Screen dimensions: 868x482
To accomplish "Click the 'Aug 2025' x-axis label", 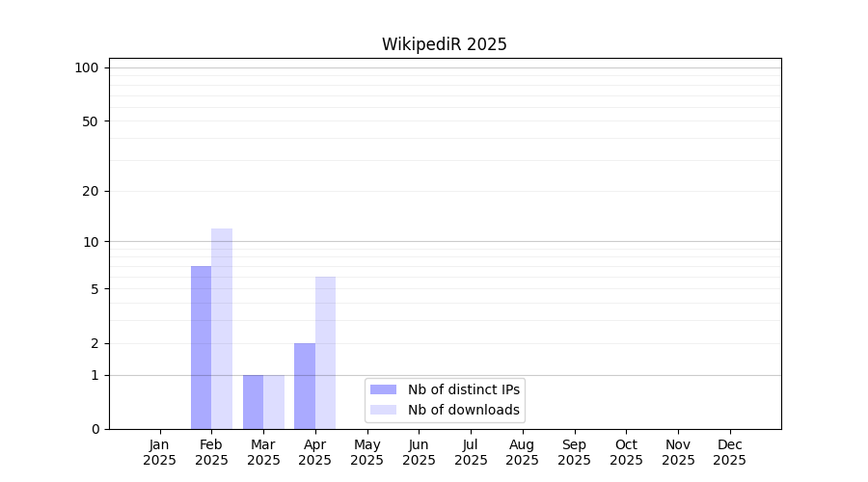I will (523, 452).
